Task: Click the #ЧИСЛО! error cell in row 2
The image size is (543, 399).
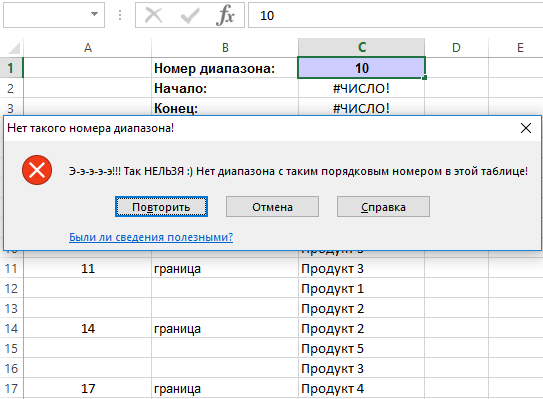Action: (x=362, y=88)
